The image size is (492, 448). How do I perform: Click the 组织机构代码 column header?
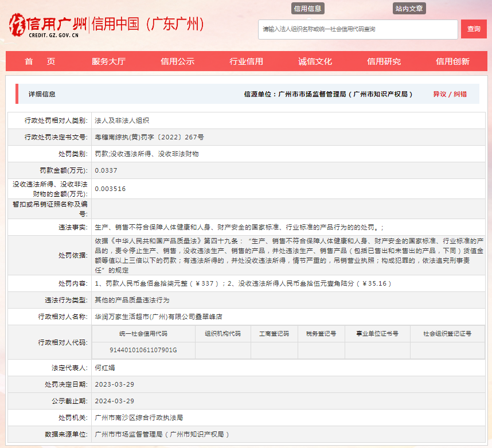pyautogui.click(x=223, y=334)
